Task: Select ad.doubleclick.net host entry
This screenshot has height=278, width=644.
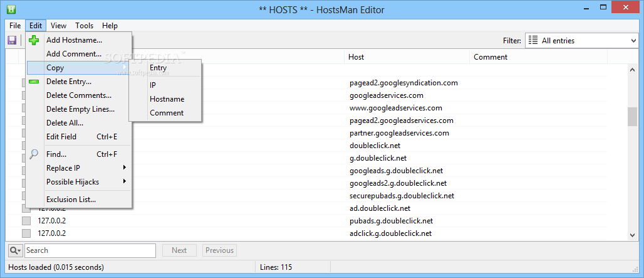Action: [x=380, y=208]
